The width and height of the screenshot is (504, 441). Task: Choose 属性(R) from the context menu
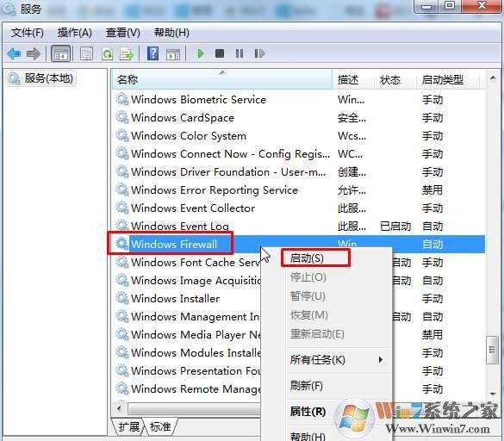(x=308, y=411)
